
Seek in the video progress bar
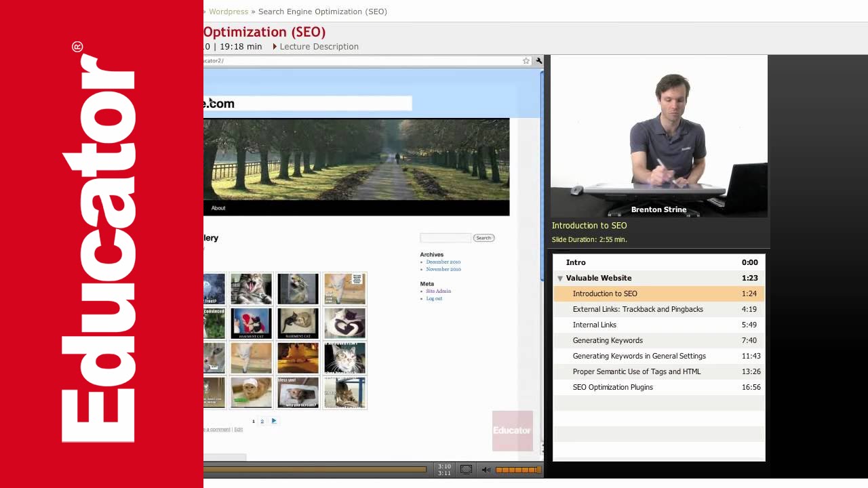point(315,469)
